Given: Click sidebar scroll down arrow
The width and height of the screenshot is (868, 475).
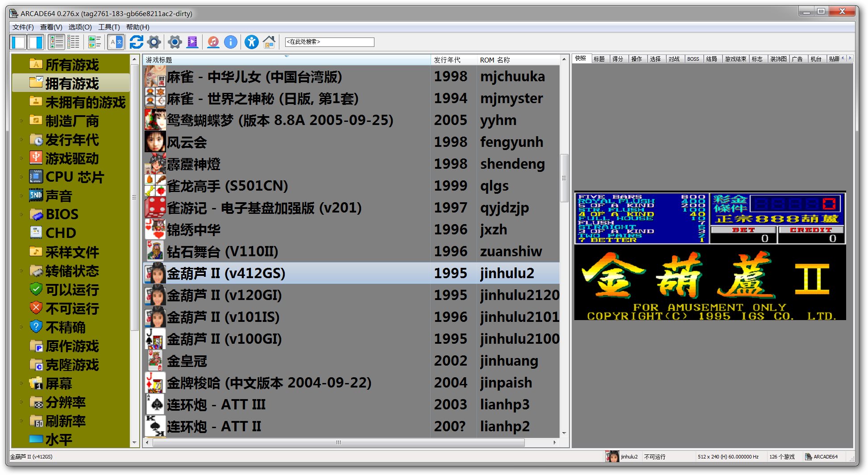Looking at the screenshot, I should (134, 442).
